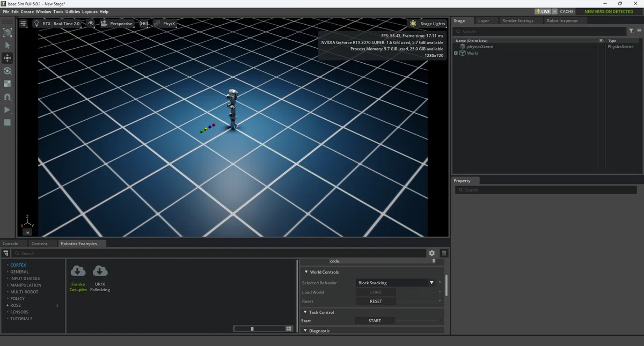Viewport: 644px width, 346px height.
Task: Open the Stage filter funnel icon
Action: click(x=631, y=31)
